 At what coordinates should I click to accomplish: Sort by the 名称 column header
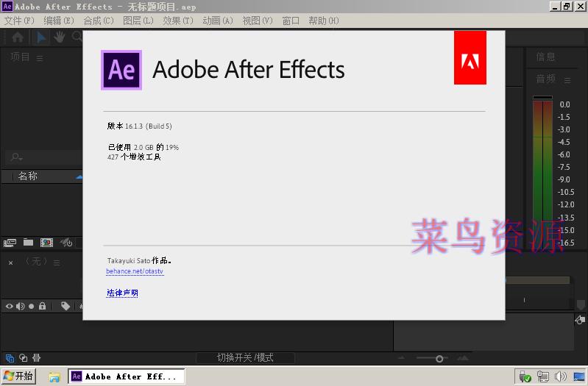click(x=28, y=176)
